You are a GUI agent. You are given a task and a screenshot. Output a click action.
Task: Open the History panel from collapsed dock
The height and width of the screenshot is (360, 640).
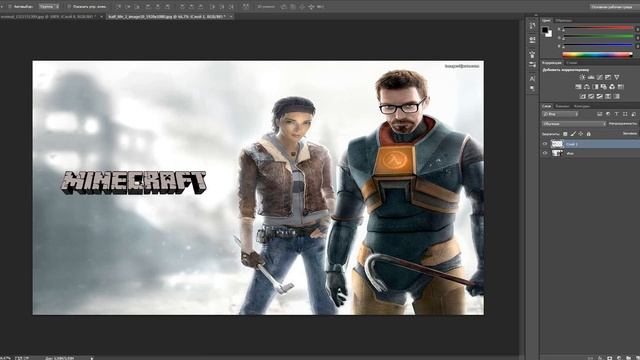point(532,25)
